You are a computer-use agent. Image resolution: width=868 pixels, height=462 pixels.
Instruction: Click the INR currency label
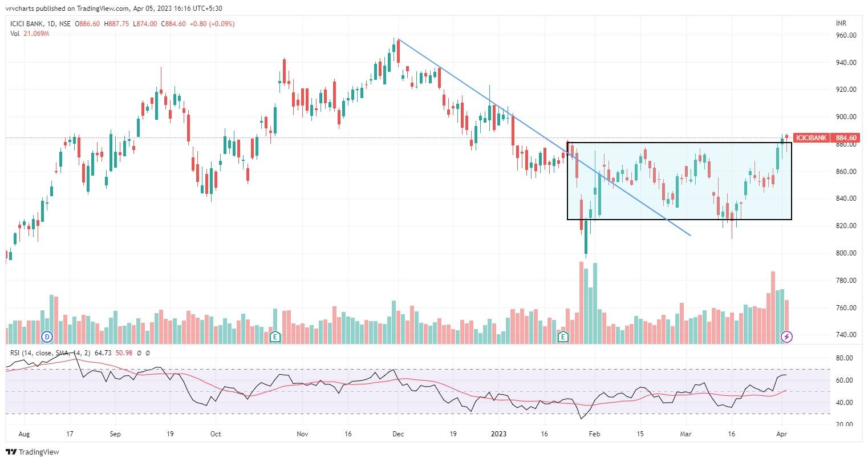(841, 24)
